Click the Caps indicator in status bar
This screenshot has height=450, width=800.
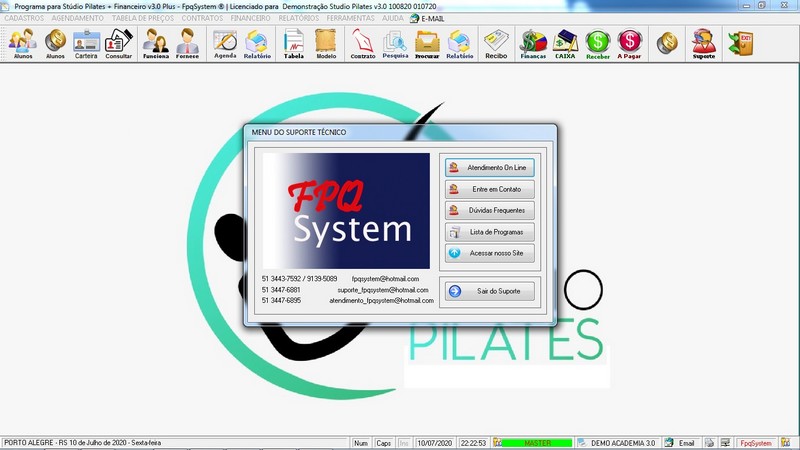(383, 443)
